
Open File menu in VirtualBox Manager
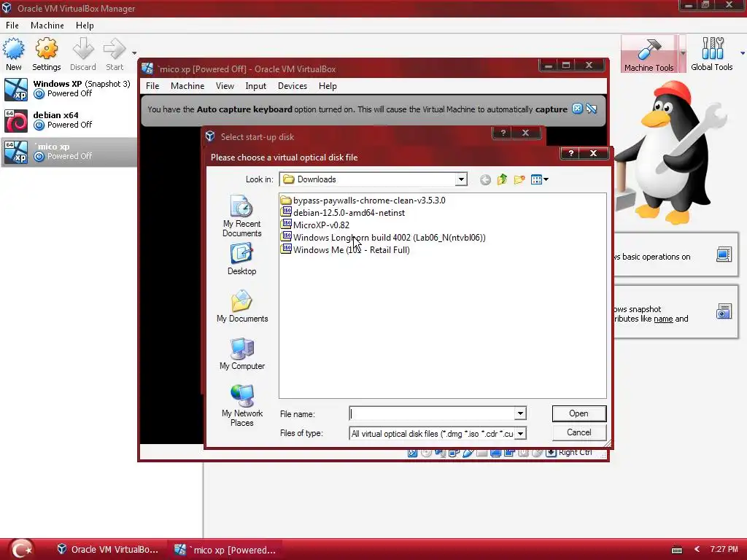[x=12, y=26]
